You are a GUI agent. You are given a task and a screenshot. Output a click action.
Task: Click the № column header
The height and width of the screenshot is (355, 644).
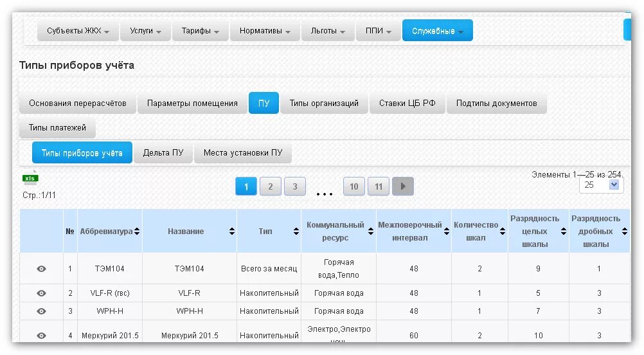(x=70, y=232)
